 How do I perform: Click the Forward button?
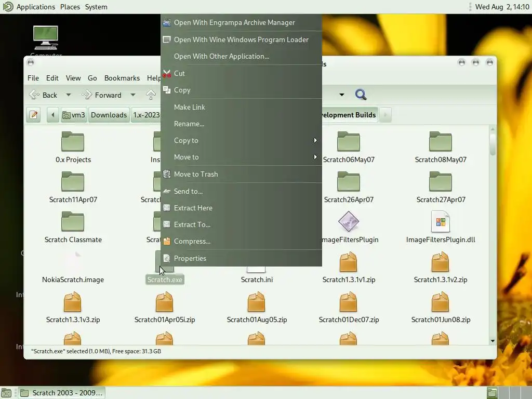coord(102,95)
